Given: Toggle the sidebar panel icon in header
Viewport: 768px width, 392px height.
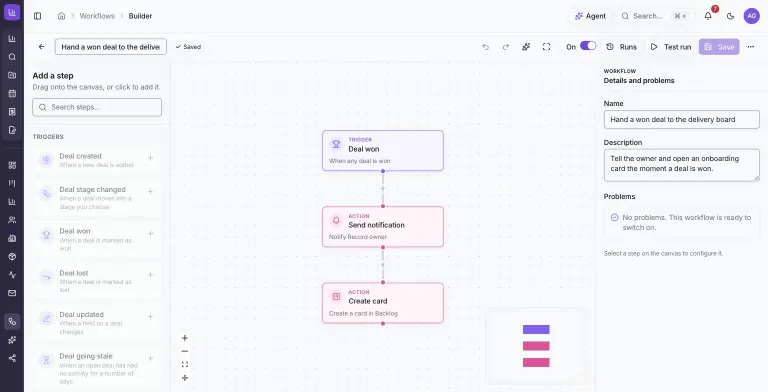Looking at the screenshot, I should point(37,16).
